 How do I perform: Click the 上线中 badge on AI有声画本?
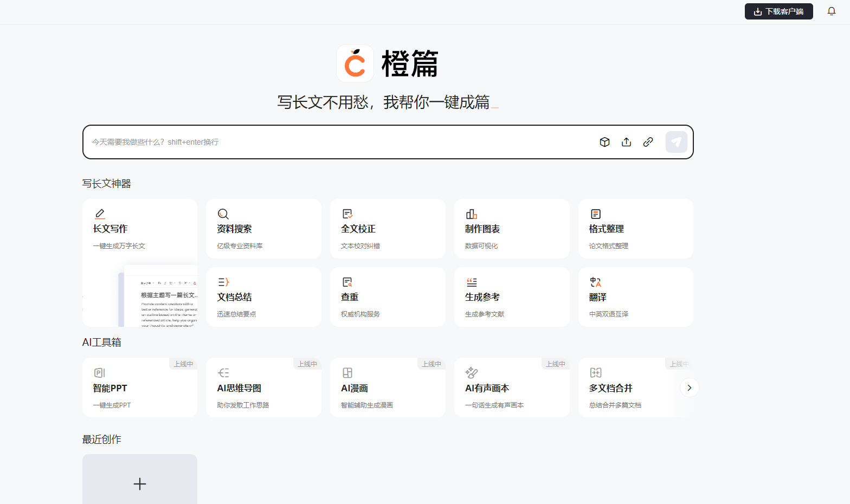[556, 364]
